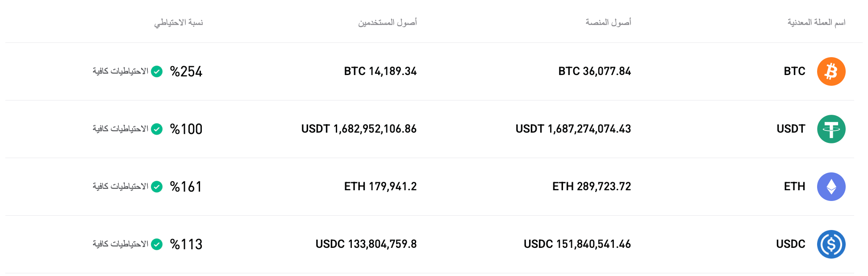Select the USD Coin USDC icon

[x=831, y=244]
